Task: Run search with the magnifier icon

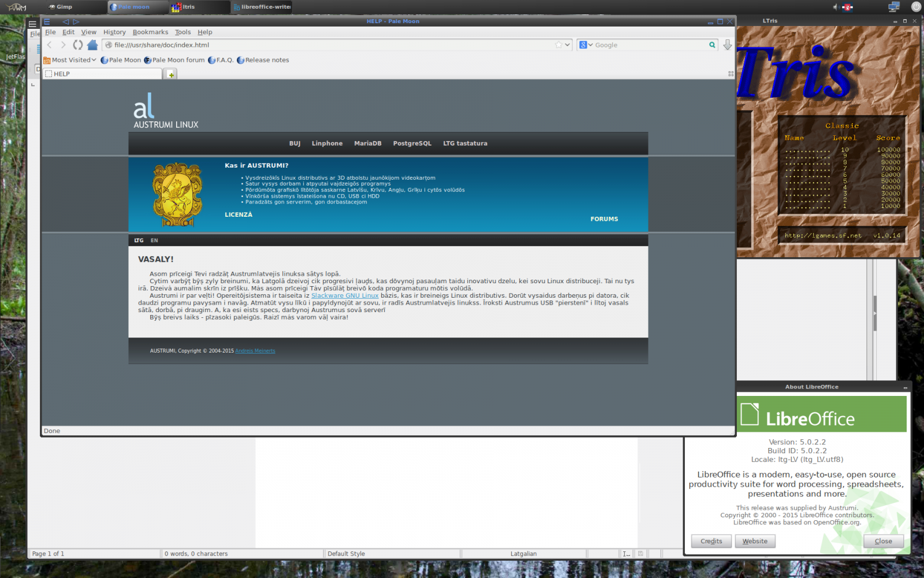Action: pos(712,45)
